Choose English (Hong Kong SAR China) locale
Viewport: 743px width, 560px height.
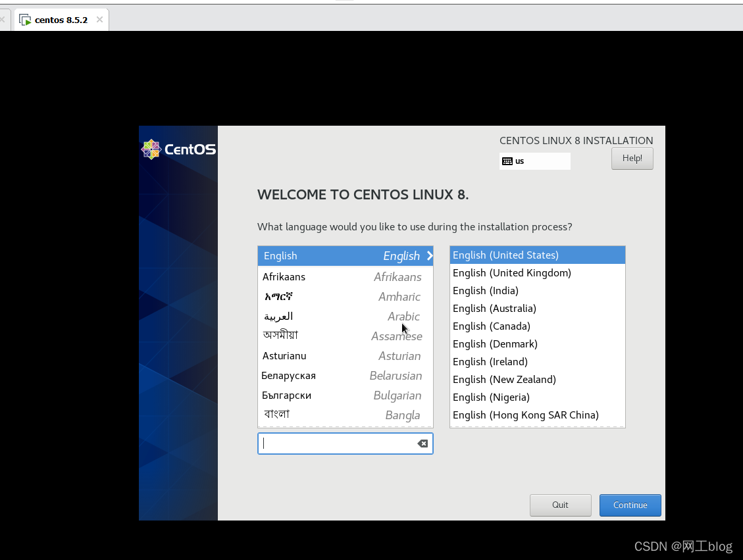[538, 415]
